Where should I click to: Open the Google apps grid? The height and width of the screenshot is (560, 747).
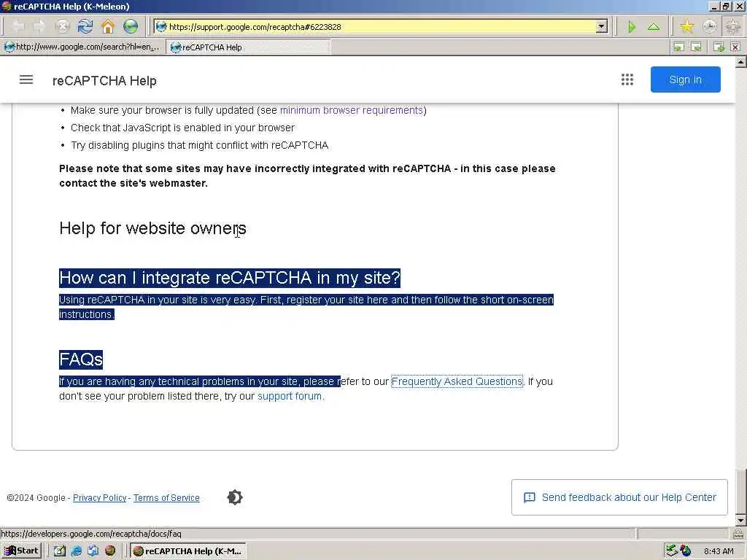[627, 79]
